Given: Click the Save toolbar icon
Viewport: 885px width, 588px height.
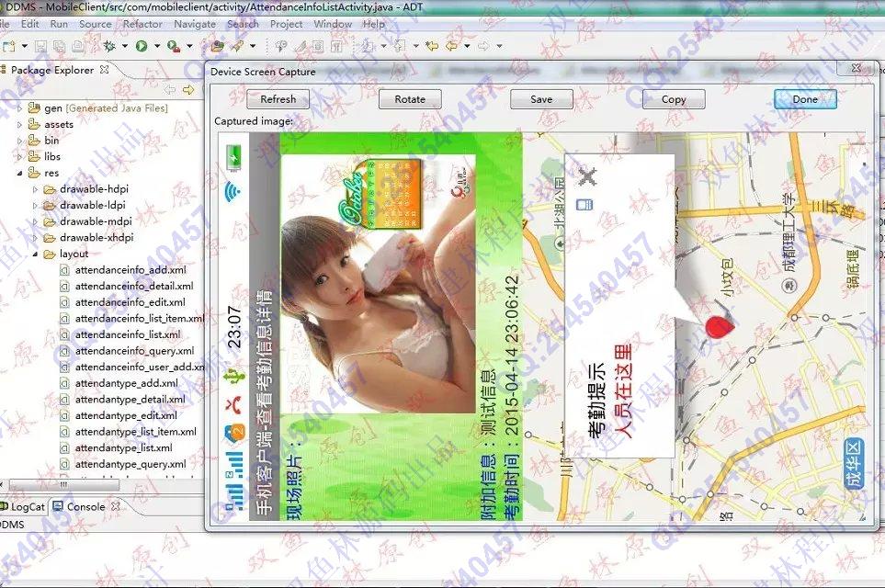Looking at the screenshot, I should (40, 46).
